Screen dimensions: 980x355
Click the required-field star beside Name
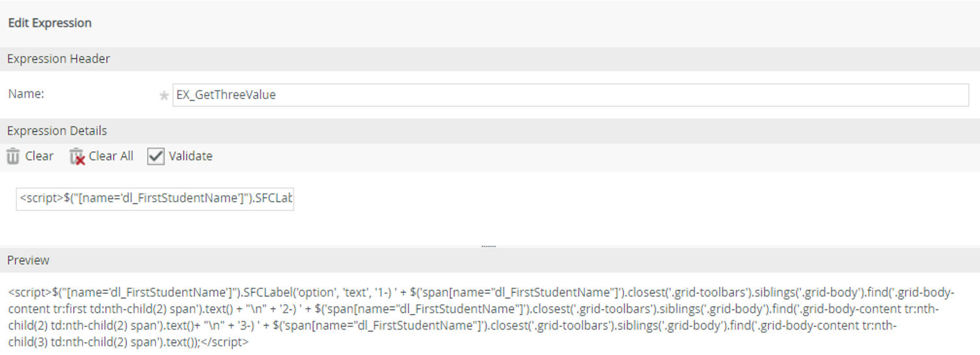point(164,96)
